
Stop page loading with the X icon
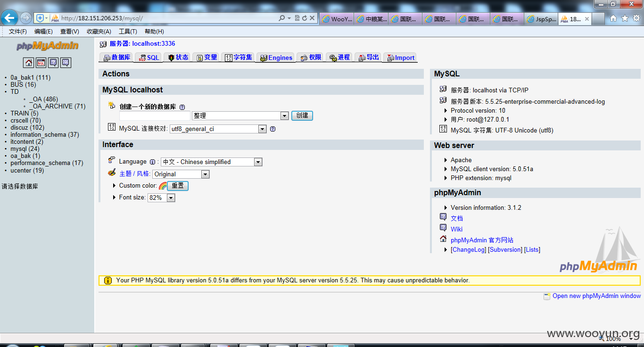312,18
